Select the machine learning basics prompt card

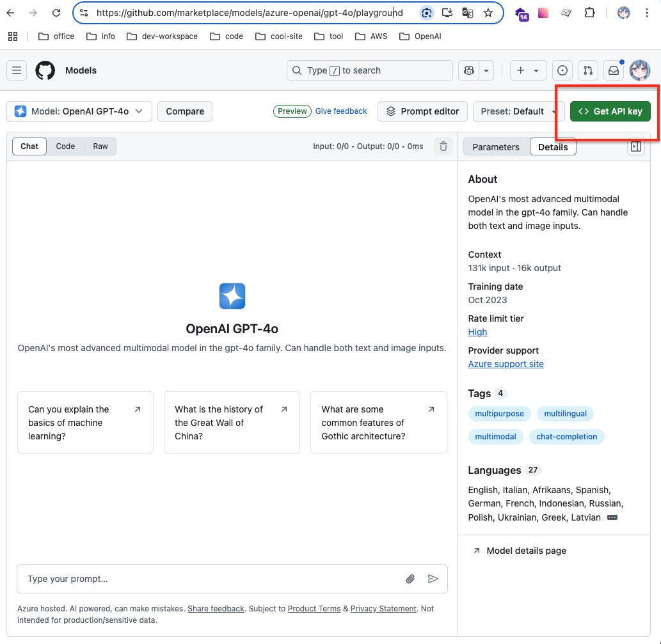pyautogui.click(x=85, y=422)
